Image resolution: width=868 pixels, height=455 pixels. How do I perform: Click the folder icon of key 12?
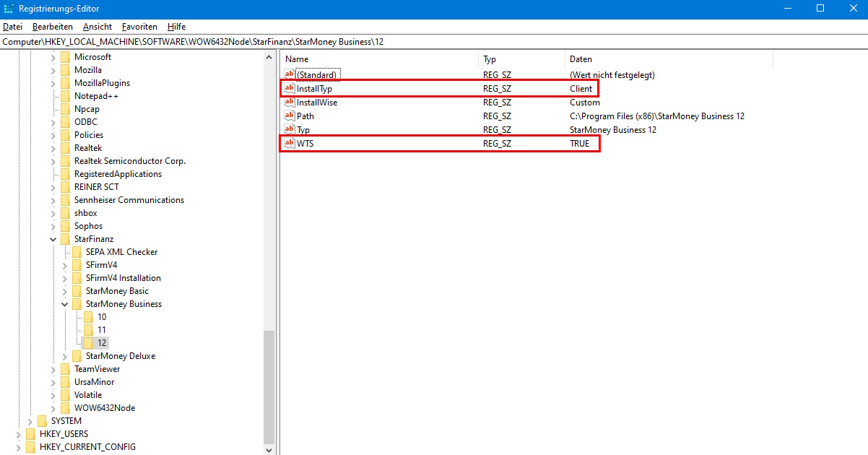(88, 343)
